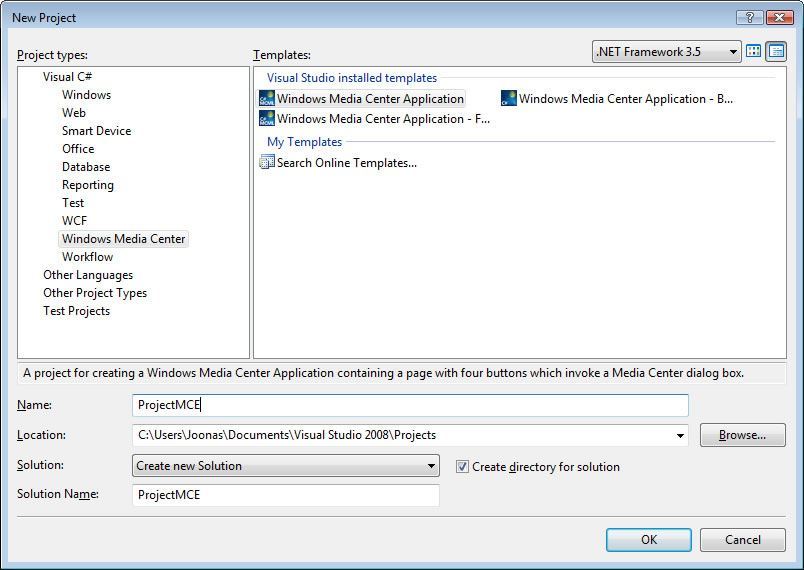Select the Windows Media Center Application - B... label
The width and height of the screenshot is (804, 570).
pyautogui.click(x=626, y=98)
